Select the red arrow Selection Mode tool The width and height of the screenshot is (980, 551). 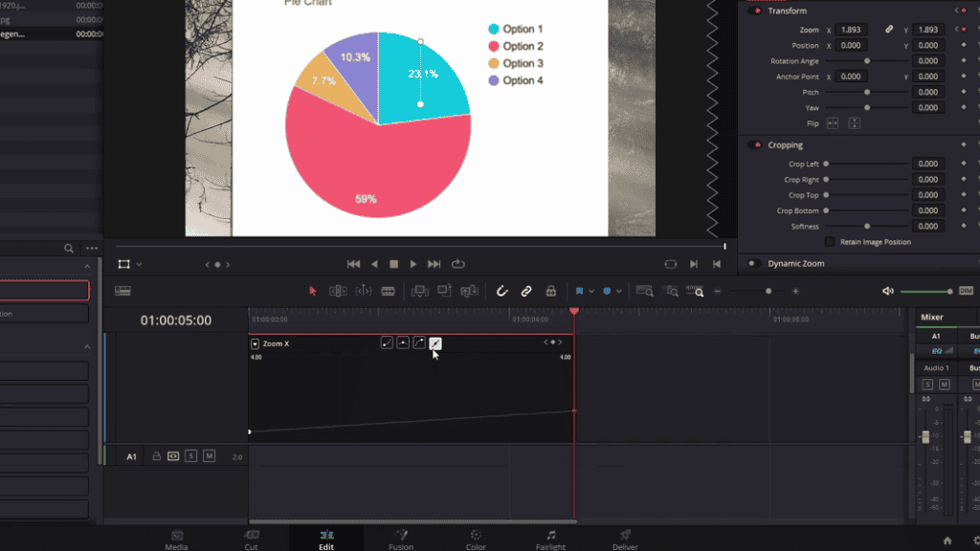coord(313,291)
